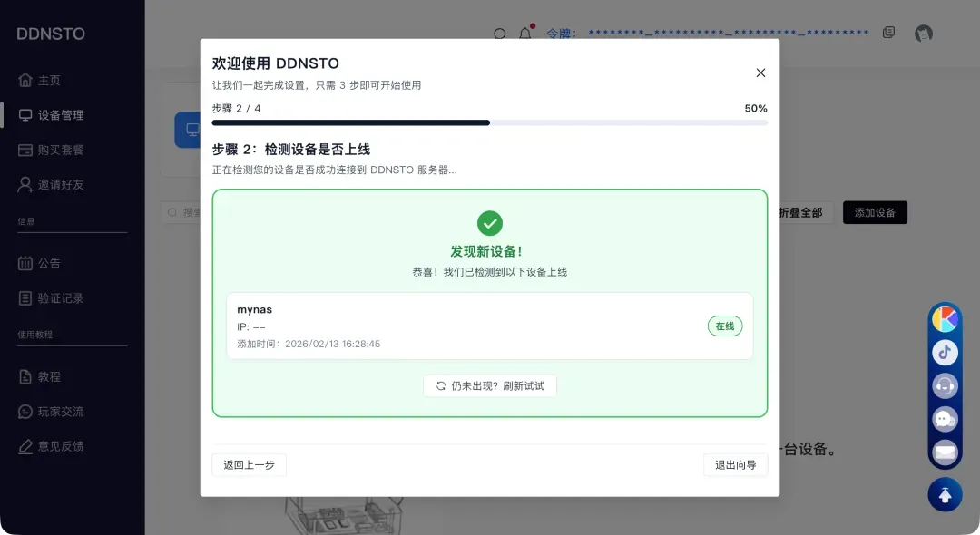980x535 pixels.
Task: Click 返回上一步 to go back
Action: (x=249, y=465)
